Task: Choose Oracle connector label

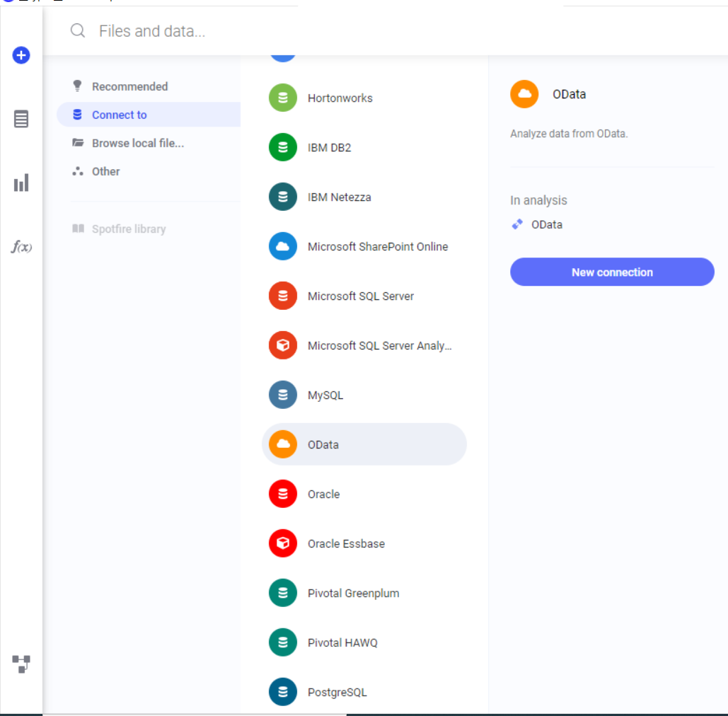Action: 323,495
